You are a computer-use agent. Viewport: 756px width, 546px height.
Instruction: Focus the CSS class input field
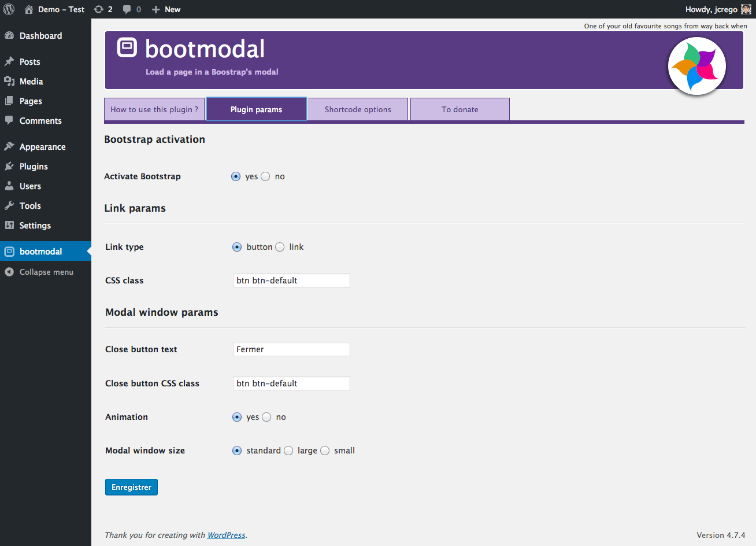pos(291,281)
